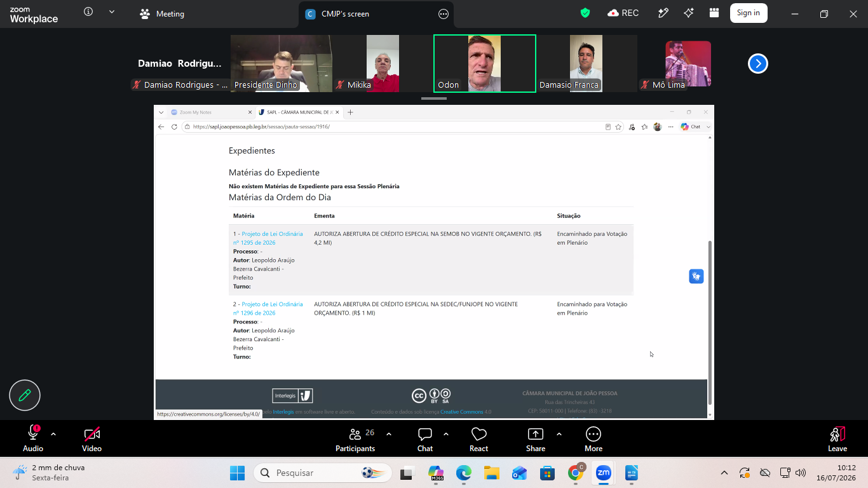Select Odon's video thumbnail
This screenshot has width=868, height=488.
[x=485, y=64]
